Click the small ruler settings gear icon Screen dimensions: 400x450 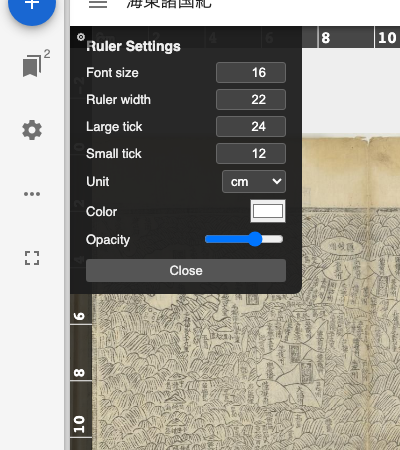81,37
